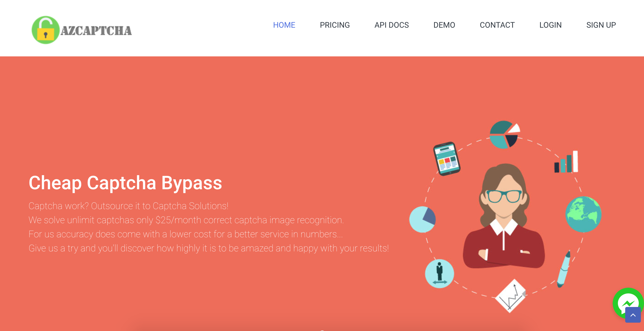Viewport: 644px width, 331px height.
Task: Click the API DOCS navigation menu item
Action: [392, 25]
